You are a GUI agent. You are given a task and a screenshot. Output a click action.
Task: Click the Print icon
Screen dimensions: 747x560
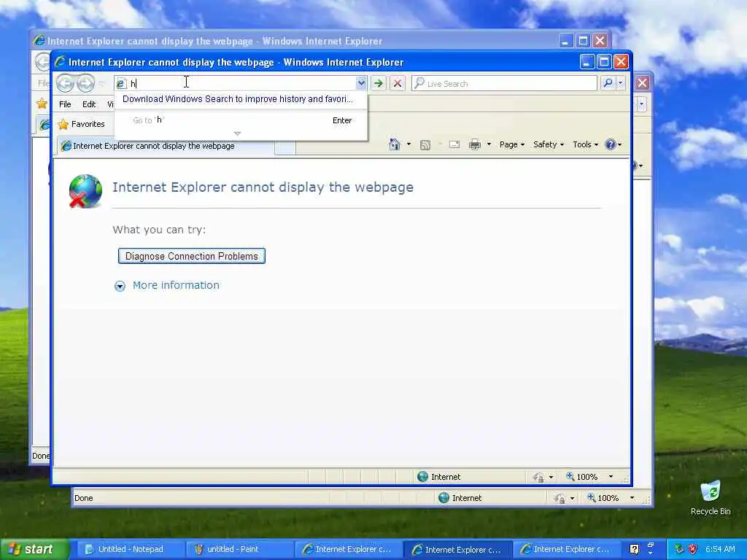point(475,144)
